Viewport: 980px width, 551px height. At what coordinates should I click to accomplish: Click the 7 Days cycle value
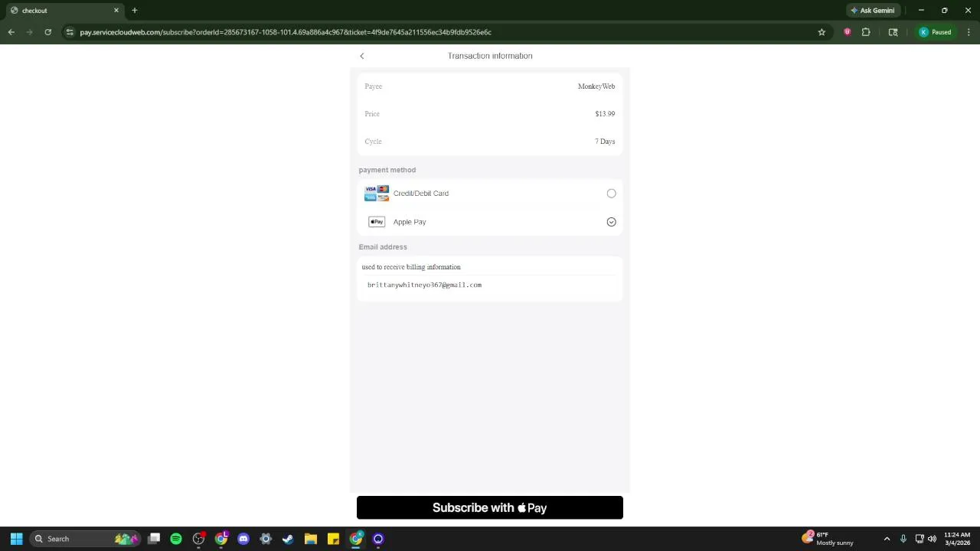pos(605,142)
